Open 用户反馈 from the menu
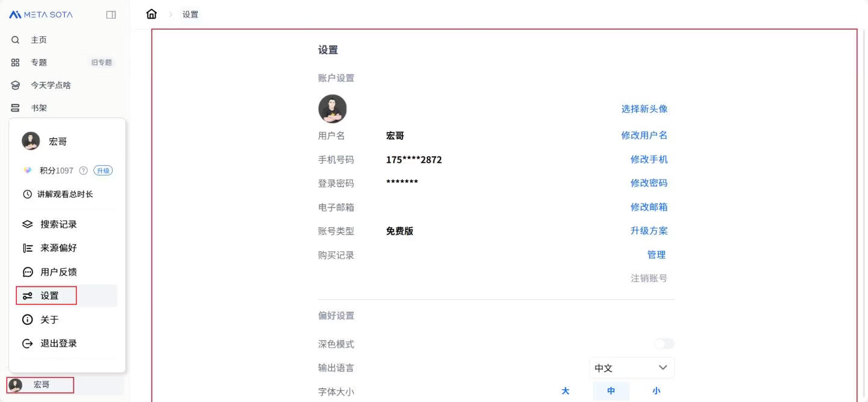Screen dimensions: 868x402 (x=57, y=272)
